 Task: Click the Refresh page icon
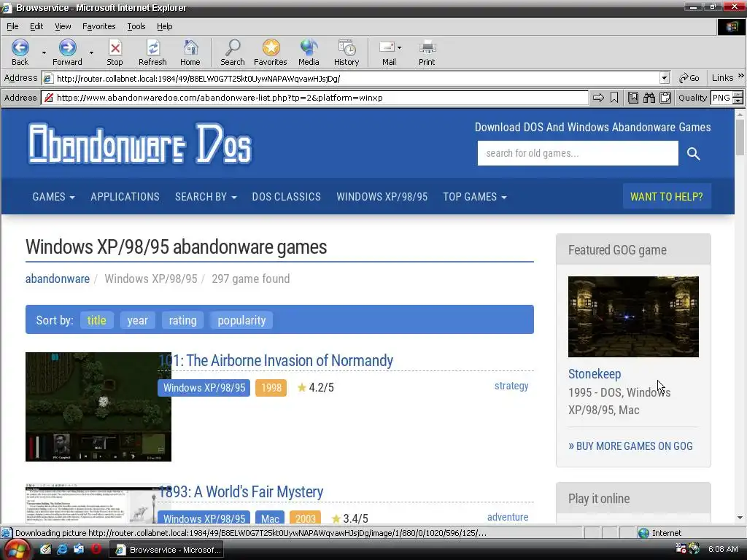(152, 47)
